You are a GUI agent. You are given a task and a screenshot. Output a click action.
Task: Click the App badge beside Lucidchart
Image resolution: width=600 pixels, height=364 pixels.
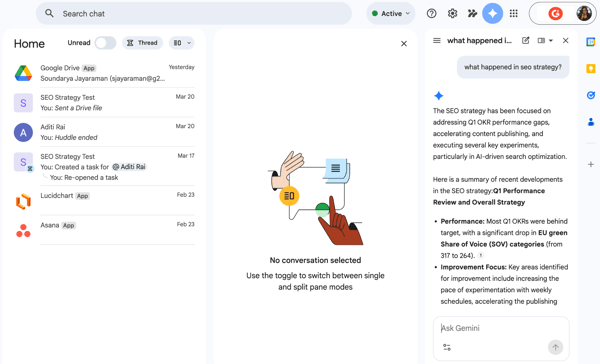point(83,196)
